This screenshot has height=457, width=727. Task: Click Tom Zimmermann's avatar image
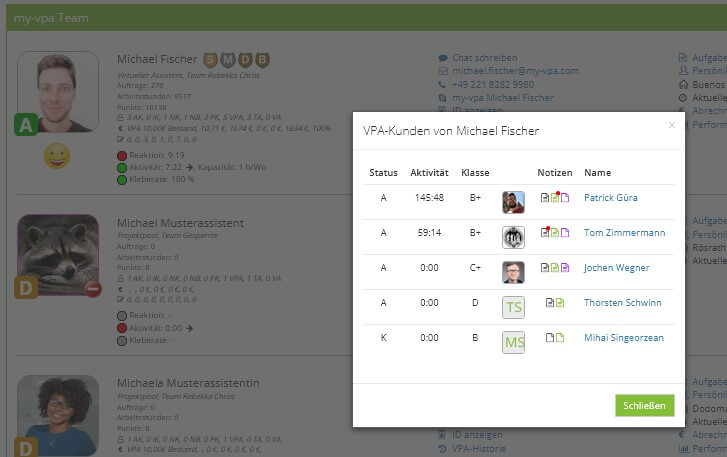point(513,237)
